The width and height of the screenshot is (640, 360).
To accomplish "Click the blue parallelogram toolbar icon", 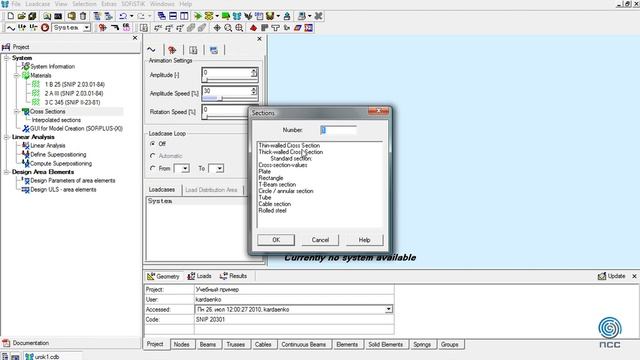I will pyautogui.click(x=298, y=28).
